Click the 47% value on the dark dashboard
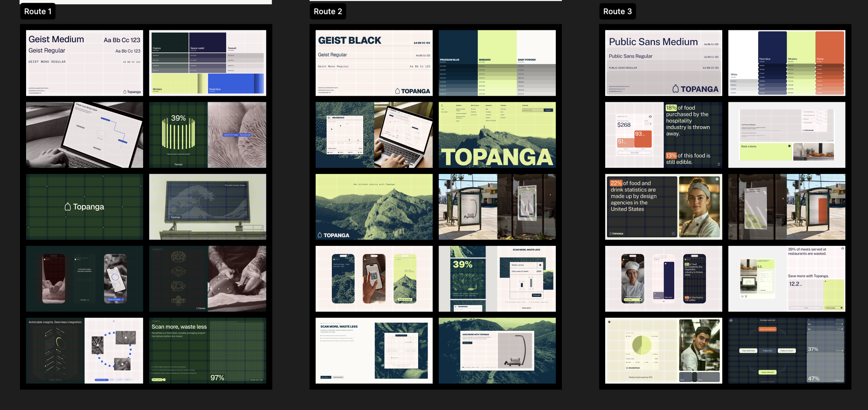868x410 pixels. [x=813, y=379]
